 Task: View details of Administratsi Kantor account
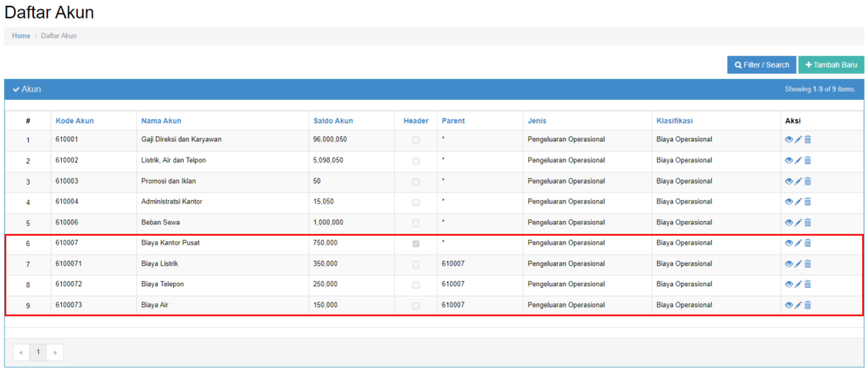coord(789,202)
